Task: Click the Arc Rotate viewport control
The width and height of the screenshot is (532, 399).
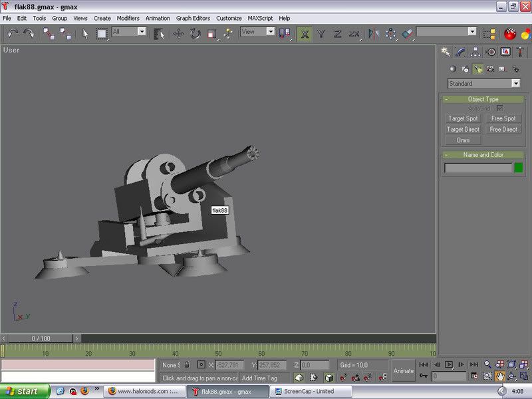Action: click(x=512, y=376)
